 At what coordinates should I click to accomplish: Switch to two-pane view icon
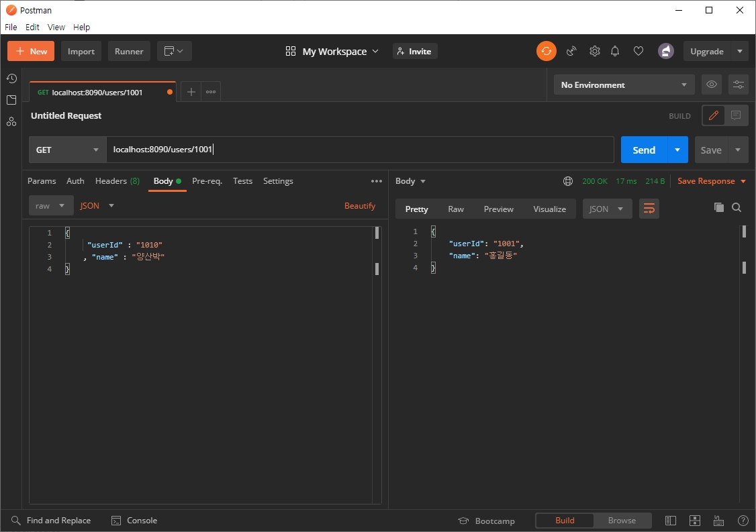pos(695,521)
